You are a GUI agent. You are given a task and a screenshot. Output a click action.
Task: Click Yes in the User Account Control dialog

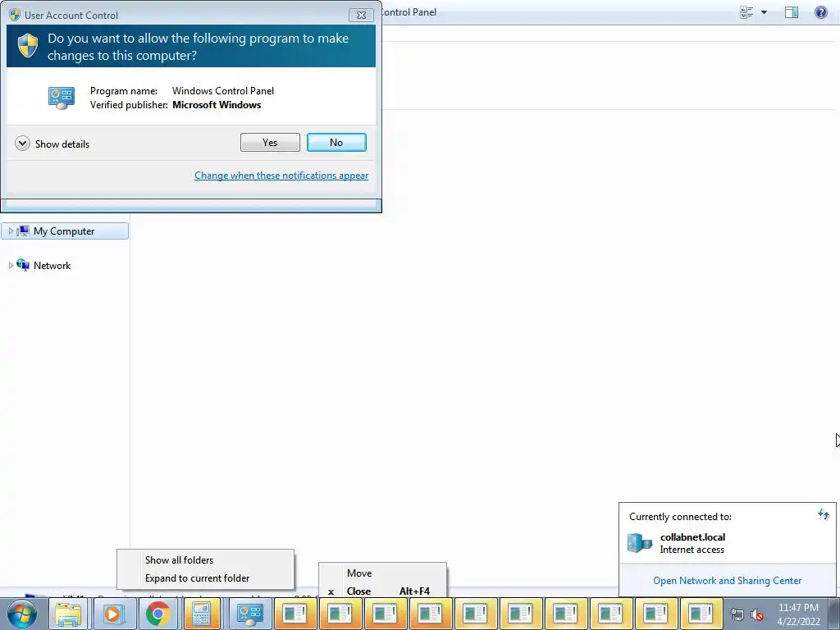tap(270, 143)
